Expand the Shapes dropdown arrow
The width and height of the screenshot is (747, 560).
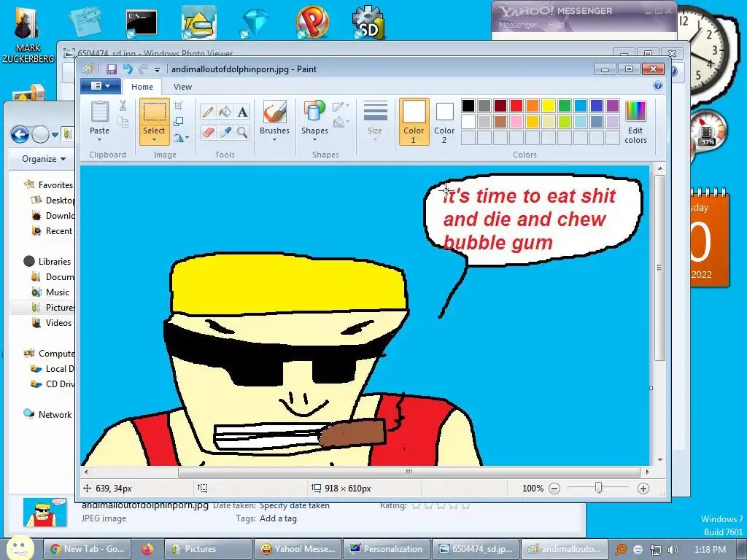pos(314,140)
